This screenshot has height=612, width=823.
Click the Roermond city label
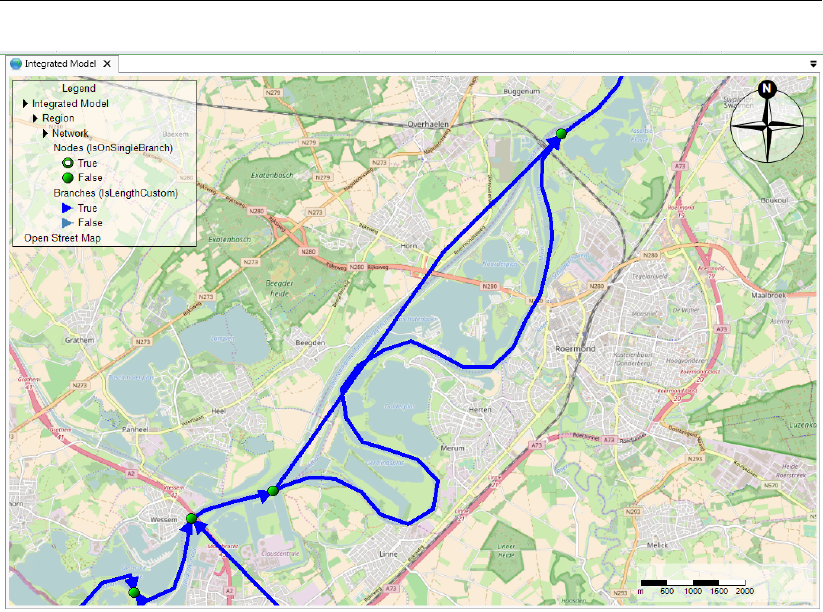tap(575, 349)
